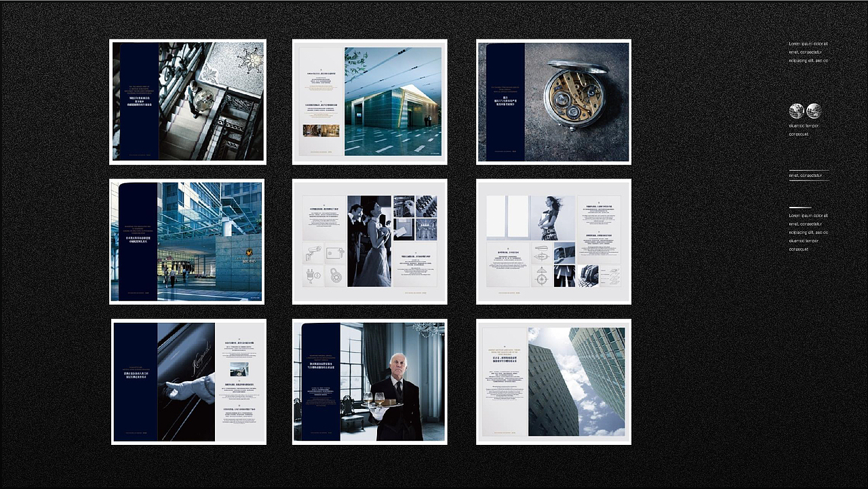Click the key card and key icon
This screenshot has height=489, width=868.
(x=335, y=254)
